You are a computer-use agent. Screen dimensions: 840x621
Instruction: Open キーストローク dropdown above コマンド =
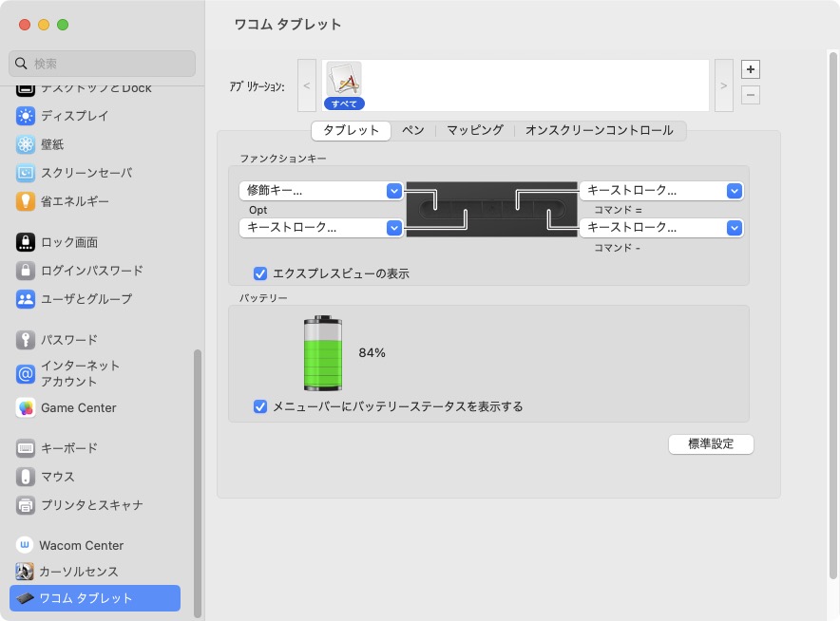pyautogui.click(x=661, y=191)
